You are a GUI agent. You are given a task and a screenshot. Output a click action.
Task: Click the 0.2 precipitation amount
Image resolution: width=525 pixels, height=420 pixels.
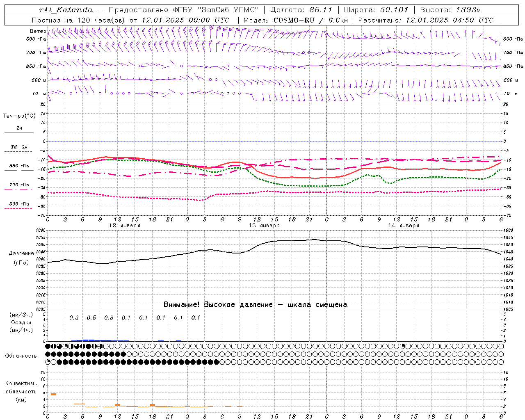(74, 318)
